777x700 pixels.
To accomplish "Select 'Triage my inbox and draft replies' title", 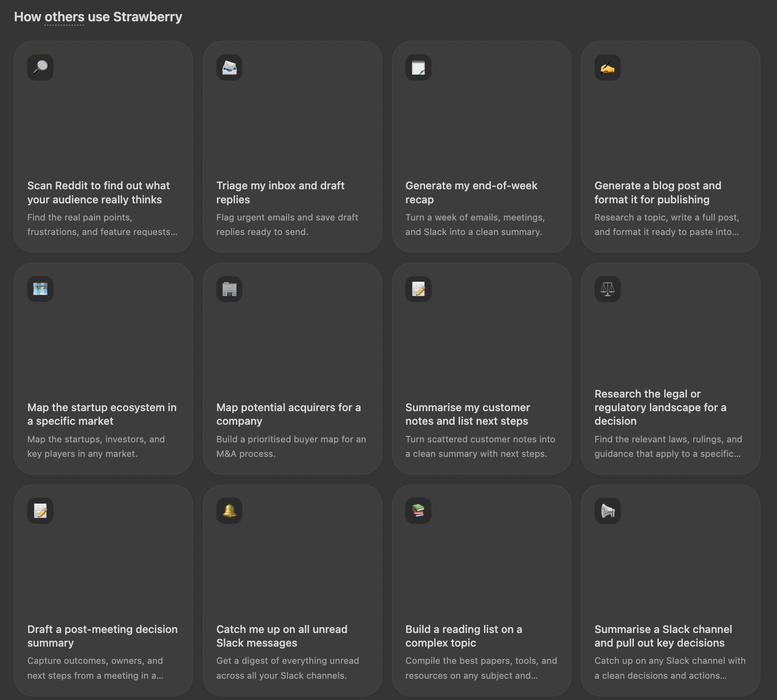I will point(280,192).
